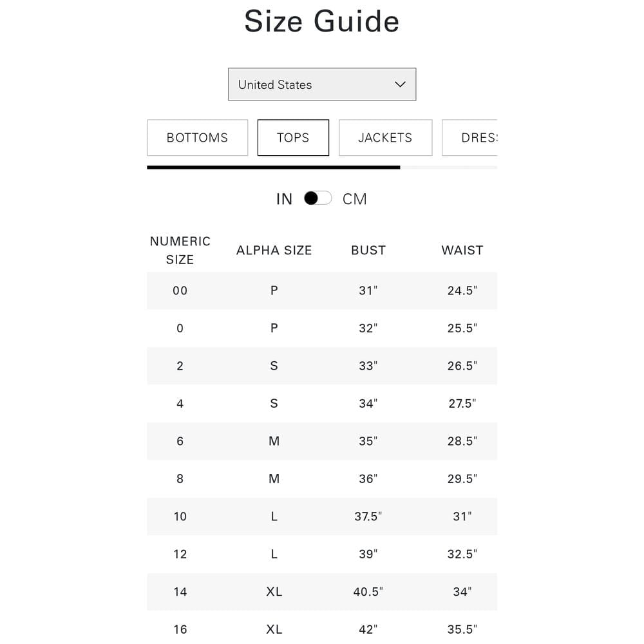The width and height of the screenshot is (644, 644).
Task: Select the size 14 XL row
Action: click(322, 592)
